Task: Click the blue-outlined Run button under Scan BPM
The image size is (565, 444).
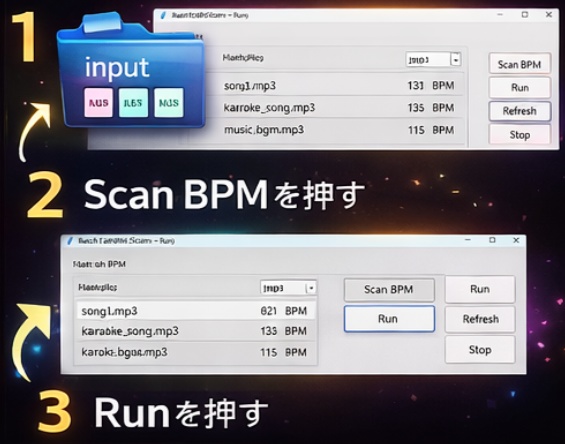Action: [x=389, y=319]
